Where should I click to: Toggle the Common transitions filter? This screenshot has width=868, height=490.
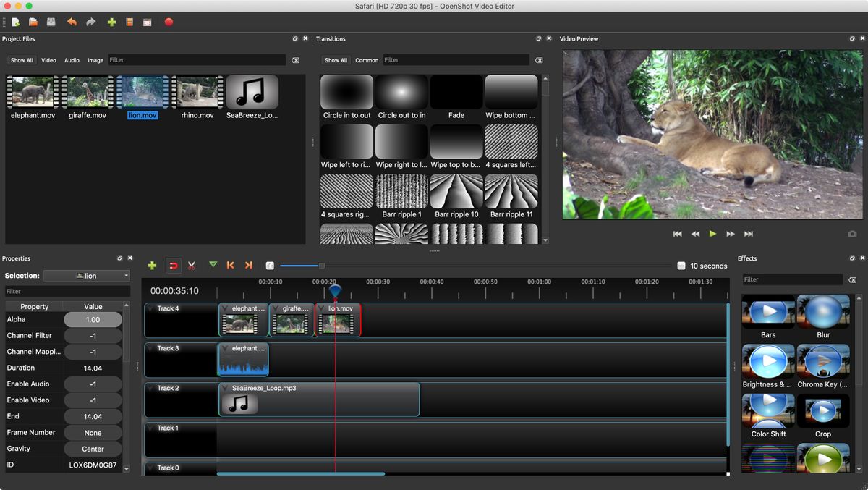[x=367, y=60]
